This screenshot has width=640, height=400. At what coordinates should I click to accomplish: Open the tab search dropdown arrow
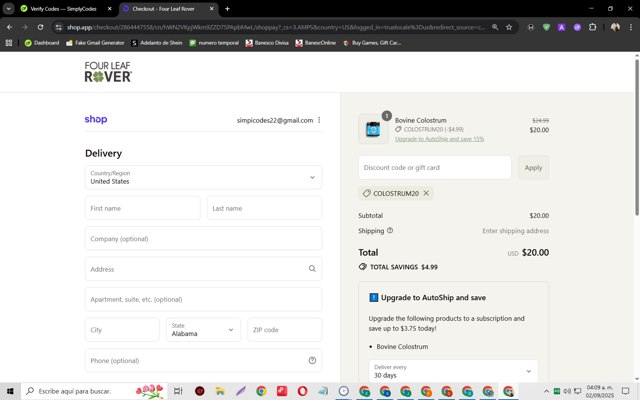pos(9,9)
